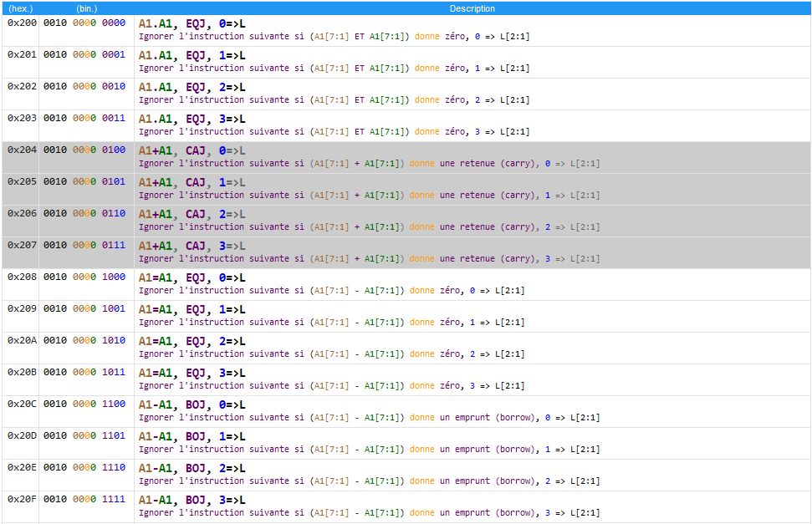Select binary value 0010 0000 0001
The width and height of the screenshot is (812, 524).
[84, 54]
